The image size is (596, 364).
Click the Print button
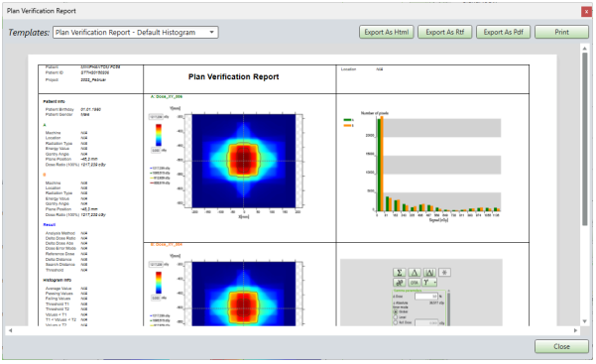point(562,32)
